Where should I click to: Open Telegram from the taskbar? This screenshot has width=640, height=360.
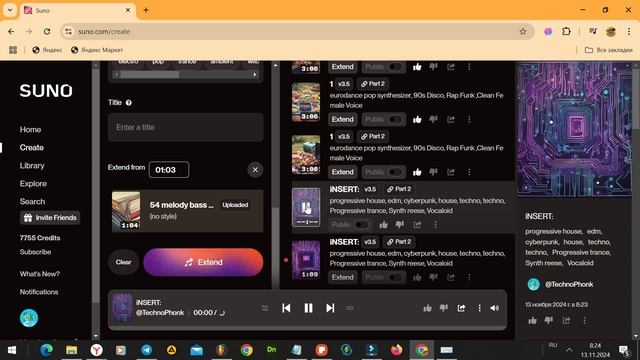147,350
